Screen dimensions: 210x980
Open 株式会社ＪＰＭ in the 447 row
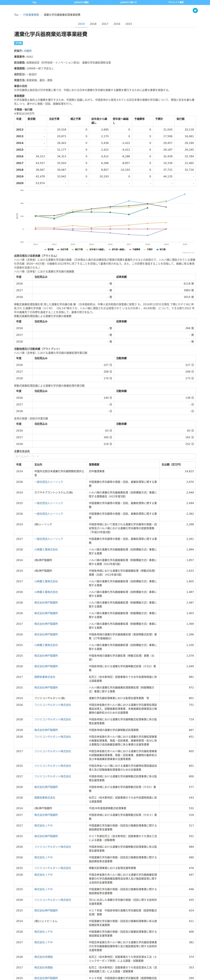44,875
